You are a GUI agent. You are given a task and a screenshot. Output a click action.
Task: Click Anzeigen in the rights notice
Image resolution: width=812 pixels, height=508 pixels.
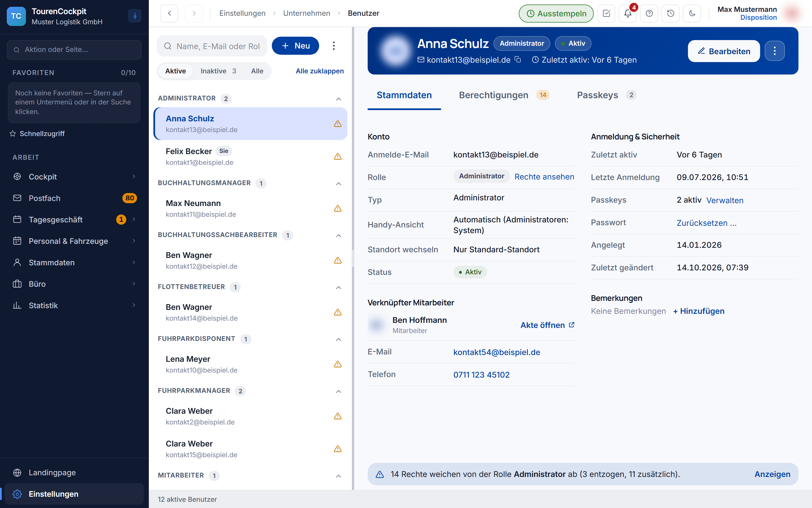tap(772, 474)
